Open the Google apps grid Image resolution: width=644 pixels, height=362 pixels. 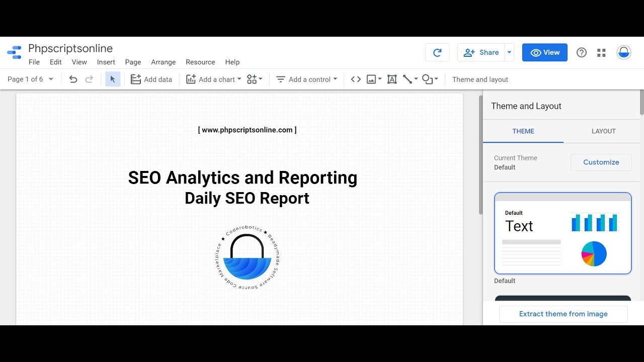(x=601, y=52)
